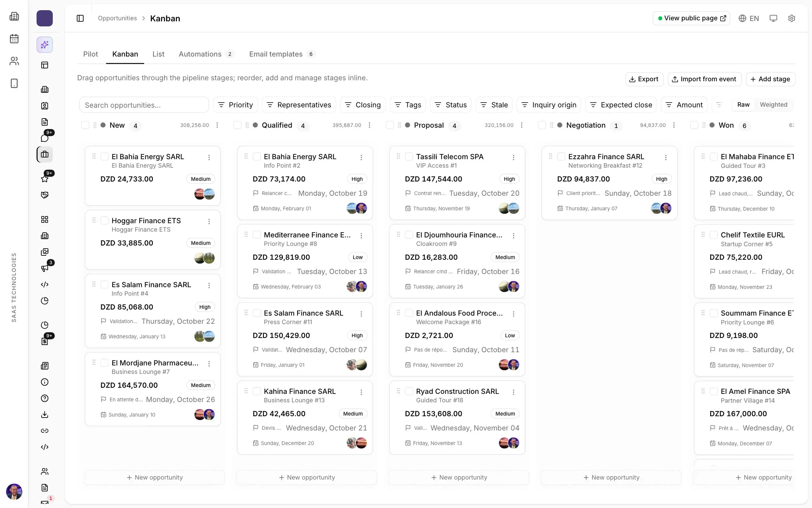Select the Ezzahra Finance SARL card checkbox
812x508 pixels.
point(561,156)
